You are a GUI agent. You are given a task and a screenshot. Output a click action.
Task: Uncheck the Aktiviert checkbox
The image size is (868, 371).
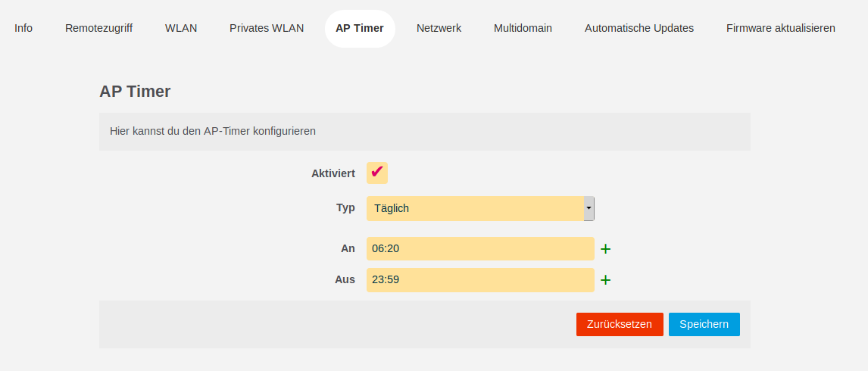pos(377,173)
